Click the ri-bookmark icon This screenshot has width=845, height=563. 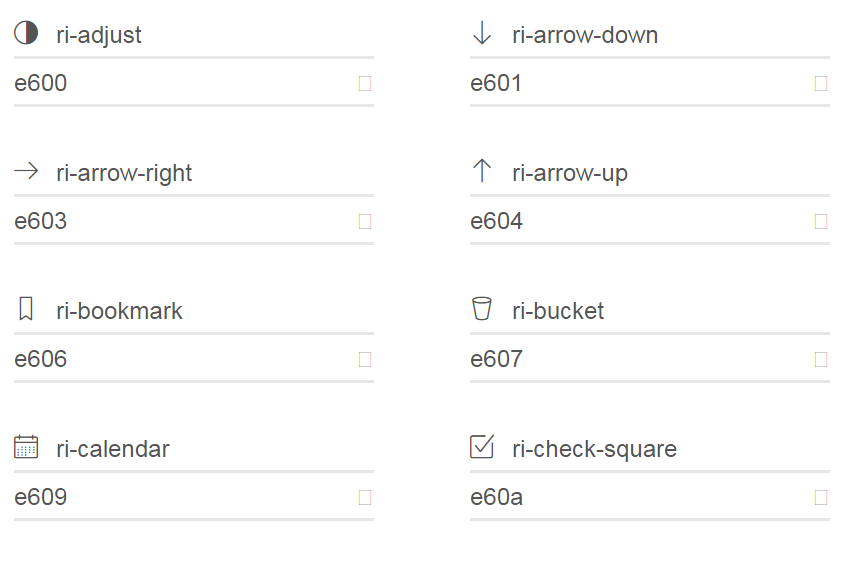pos(26,309)
